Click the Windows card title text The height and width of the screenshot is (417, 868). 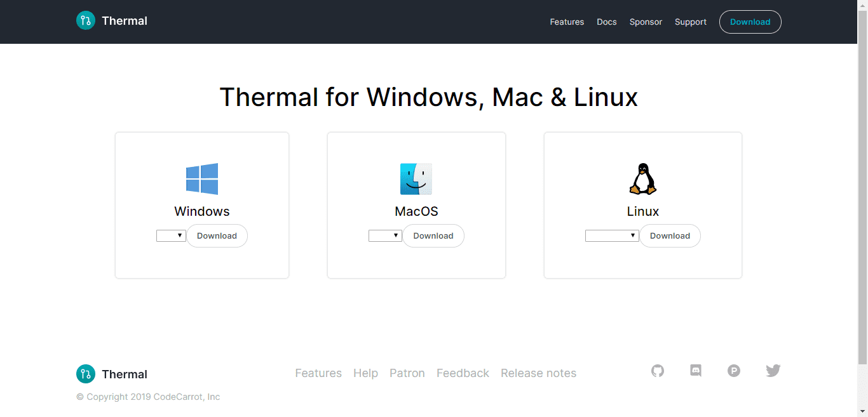coord(202,211)
